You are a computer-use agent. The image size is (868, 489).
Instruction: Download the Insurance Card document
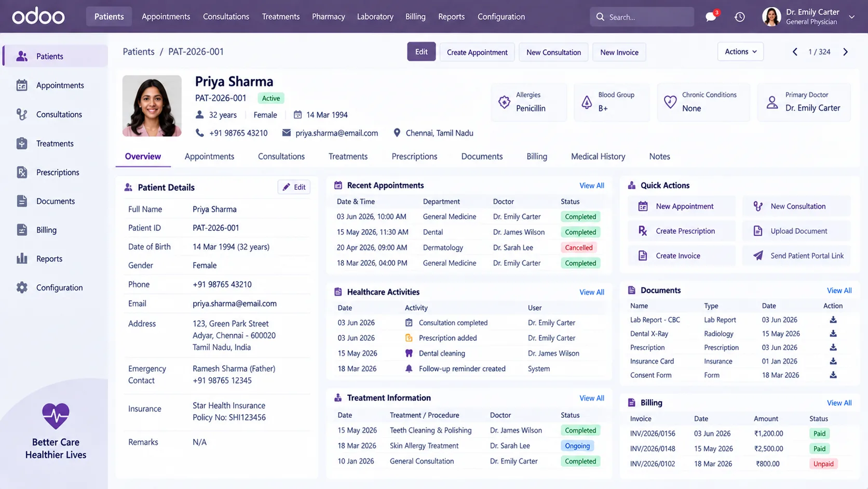point(833,361)
